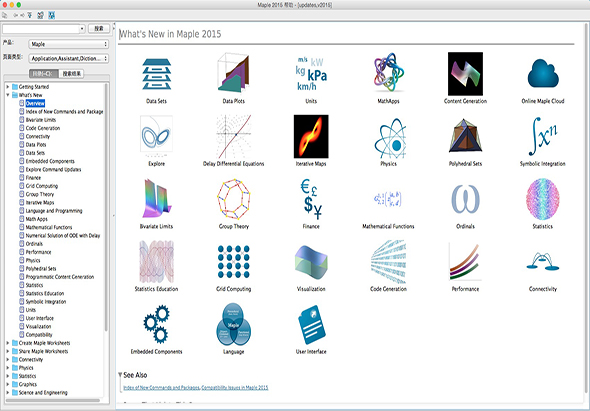Expand the Graphics folder

8,384
